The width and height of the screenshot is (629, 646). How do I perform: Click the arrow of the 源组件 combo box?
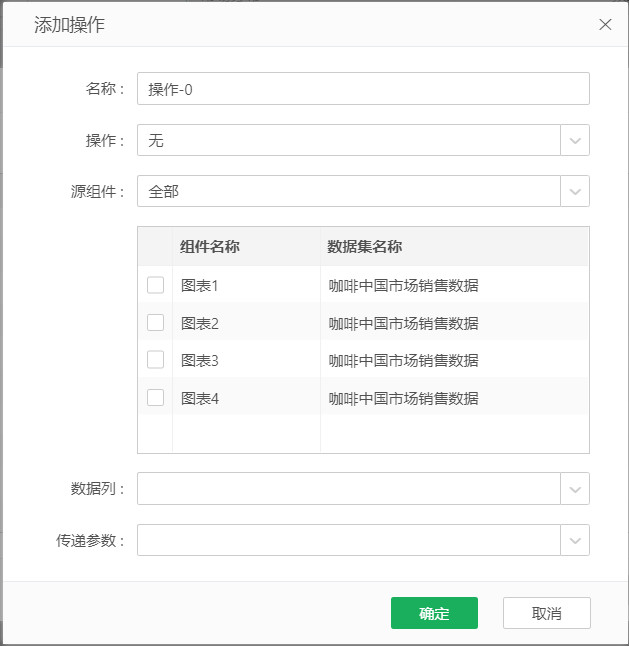coord(575,191)
